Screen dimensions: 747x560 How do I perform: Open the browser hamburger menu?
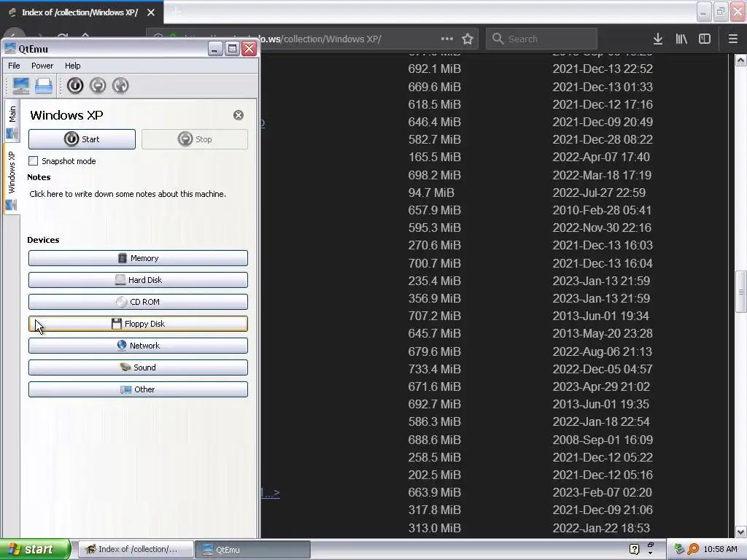click(733, 39)
